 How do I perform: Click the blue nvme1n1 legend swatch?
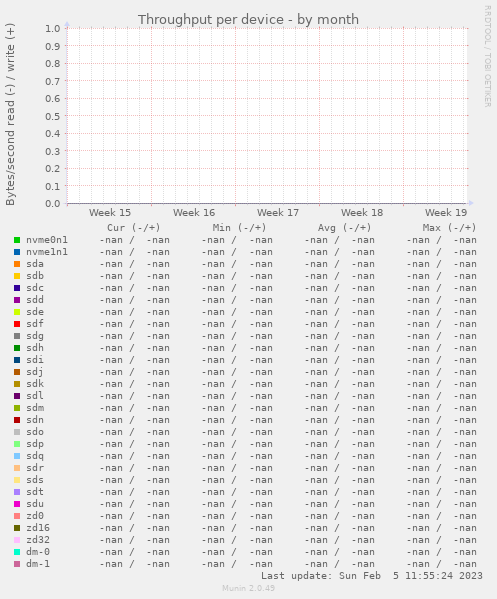point(17,252)
